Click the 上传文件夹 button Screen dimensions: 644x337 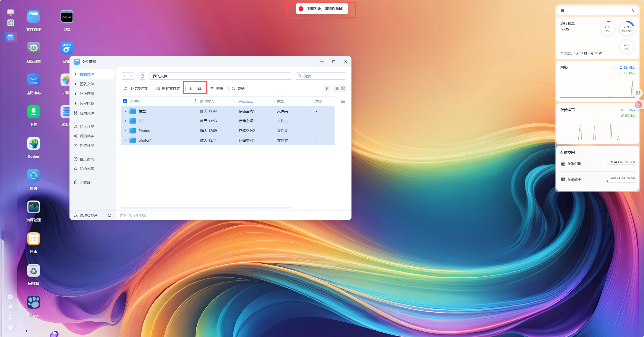point(136,88)
